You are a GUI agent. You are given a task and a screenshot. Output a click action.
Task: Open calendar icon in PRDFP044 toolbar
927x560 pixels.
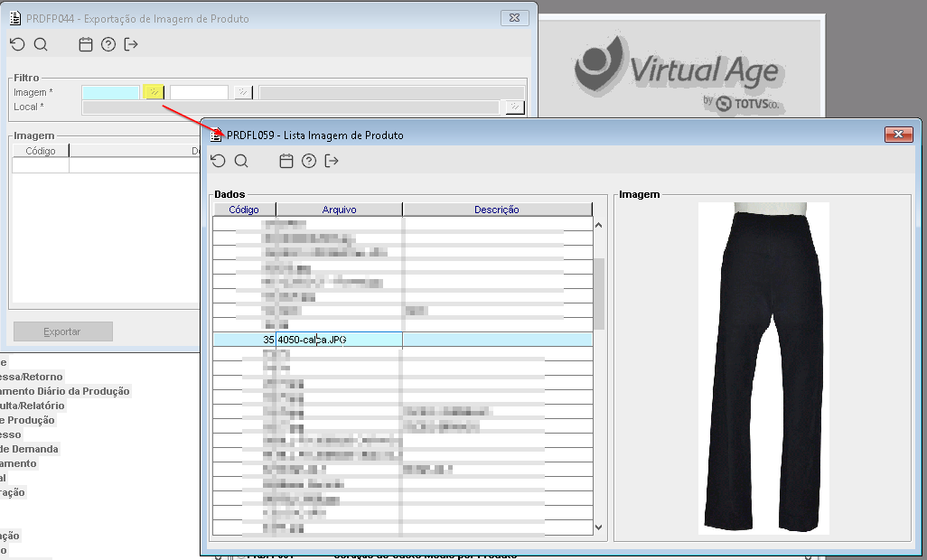point(86,44)
